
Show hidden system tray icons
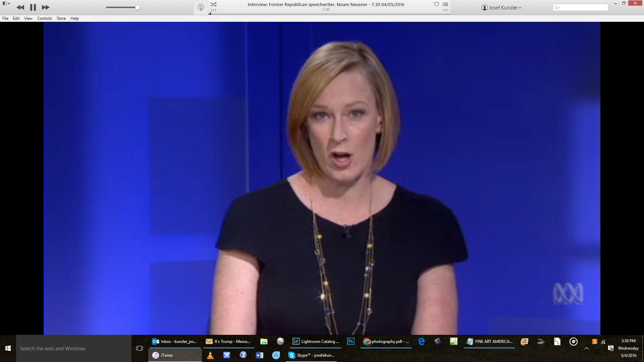(x=587, y=349)
